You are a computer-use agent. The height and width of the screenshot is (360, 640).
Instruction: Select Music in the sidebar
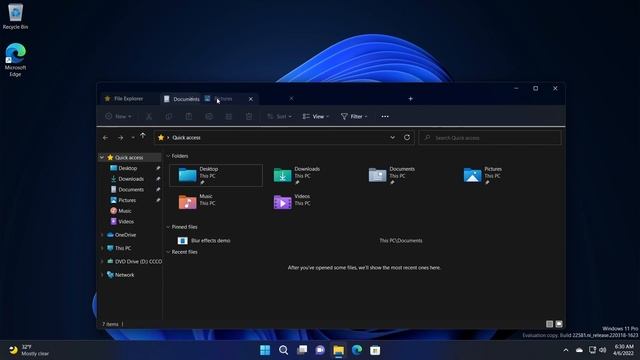[x=124, y=211]
